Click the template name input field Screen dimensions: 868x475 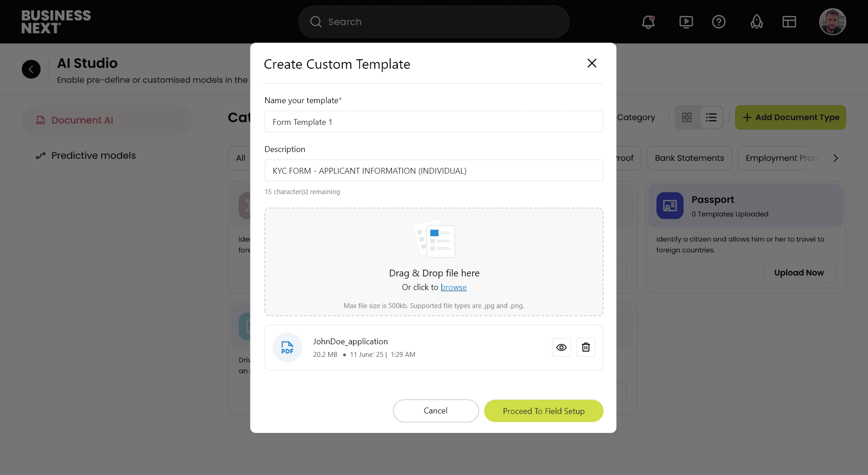tap(434, 122)
